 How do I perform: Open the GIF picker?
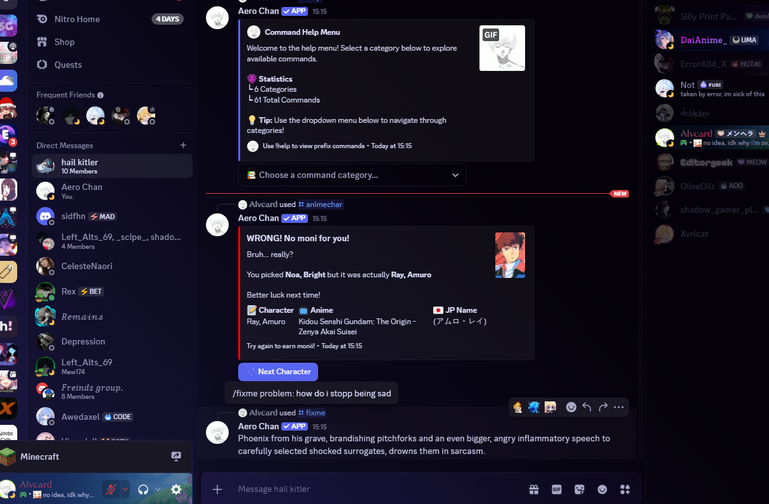point(557,489)
